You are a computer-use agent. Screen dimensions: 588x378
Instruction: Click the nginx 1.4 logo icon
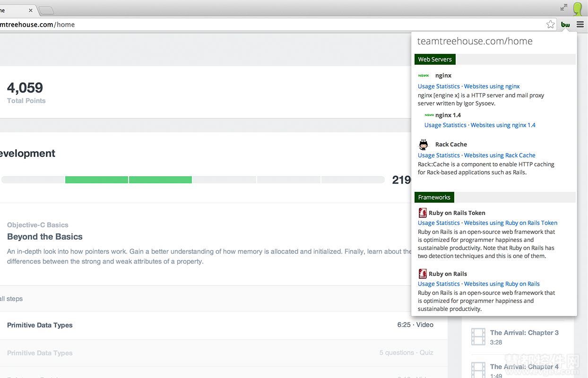pos(429,115)
